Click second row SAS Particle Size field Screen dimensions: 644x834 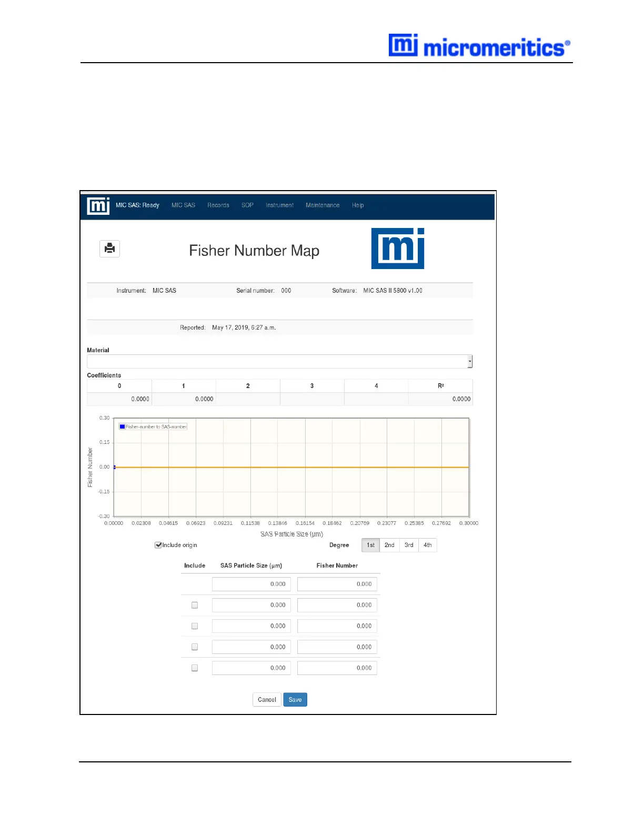[x=251, y=605]
